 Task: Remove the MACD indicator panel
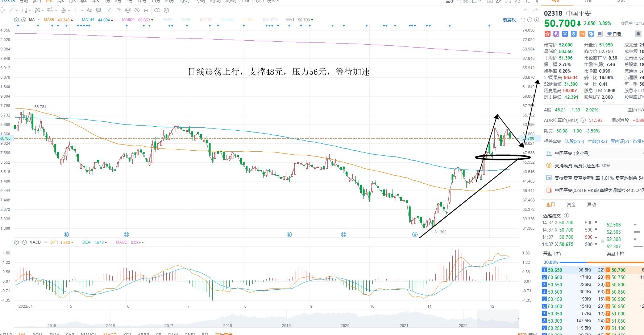[24, 242]
